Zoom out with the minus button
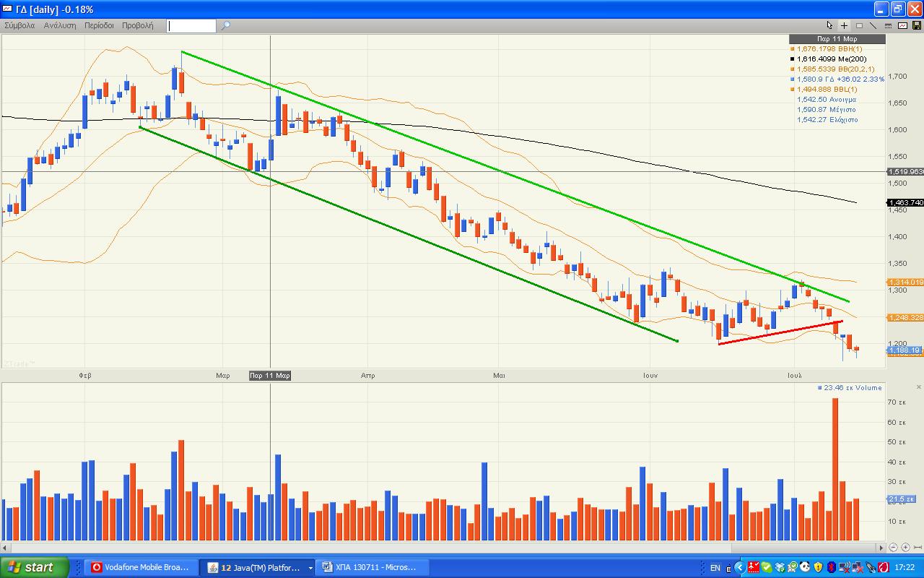 point(893,548)
